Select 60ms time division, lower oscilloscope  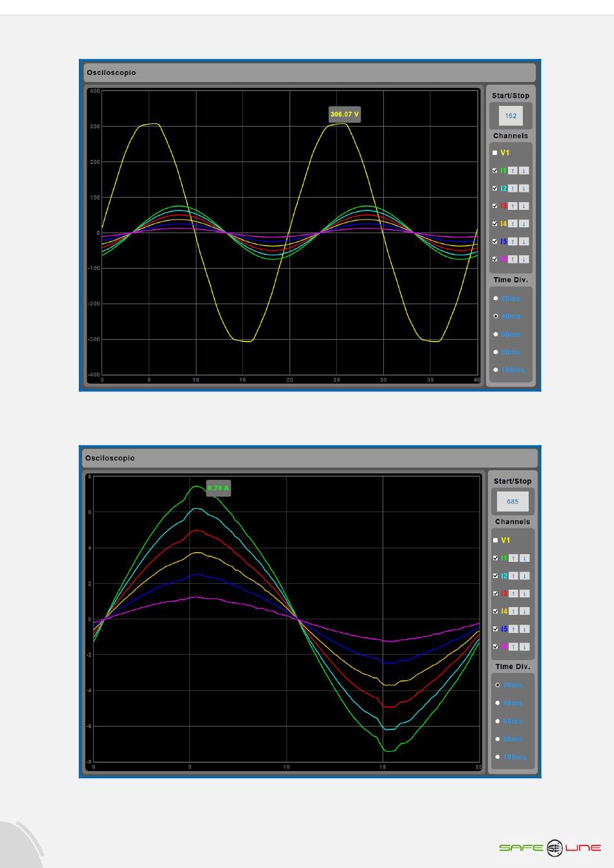498,721
